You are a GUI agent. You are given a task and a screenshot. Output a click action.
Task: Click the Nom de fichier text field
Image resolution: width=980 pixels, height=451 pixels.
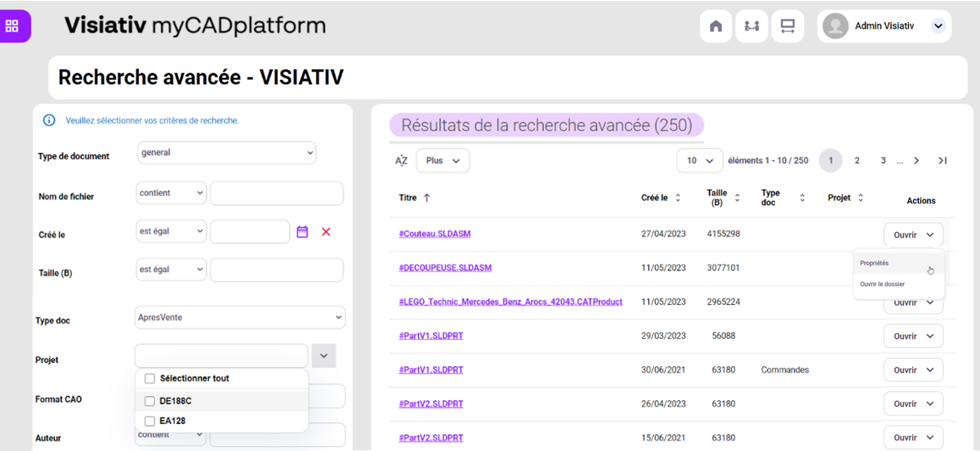pyautogui.click(x=276, y=194)
